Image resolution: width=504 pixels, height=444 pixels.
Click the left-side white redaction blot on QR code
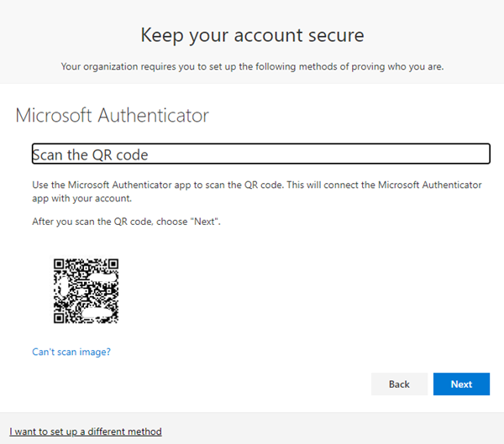point(64,286)
